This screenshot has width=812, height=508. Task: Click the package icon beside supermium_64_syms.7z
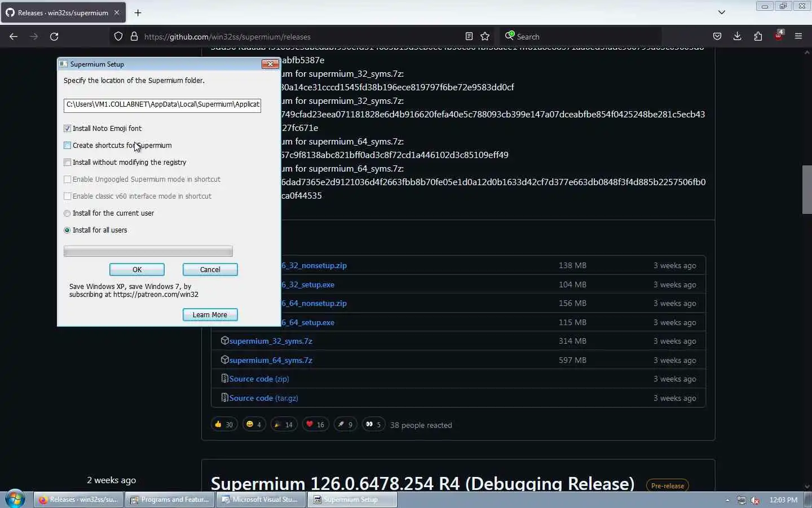coord(224,360)
